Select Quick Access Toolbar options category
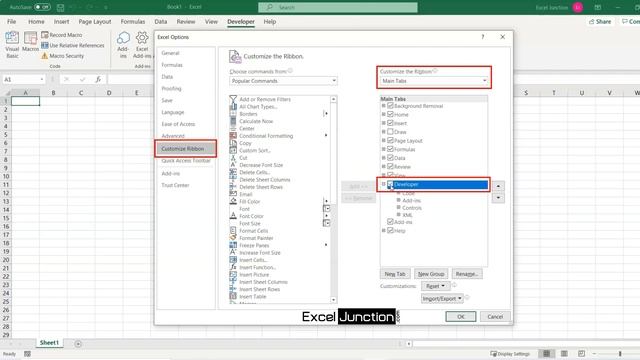Screen dimensions: 640x360 (x=186, y=161)
